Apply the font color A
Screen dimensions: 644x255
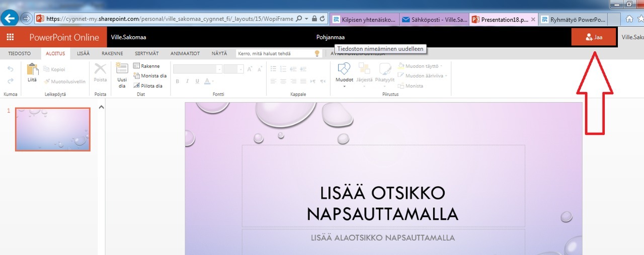coord(207,81)
